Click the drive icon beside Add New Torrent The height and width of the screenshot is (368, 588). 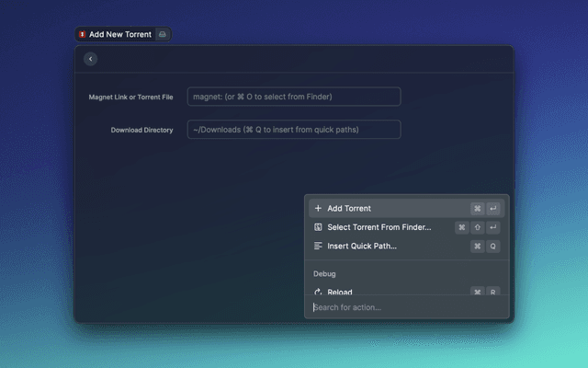[163, 34]
